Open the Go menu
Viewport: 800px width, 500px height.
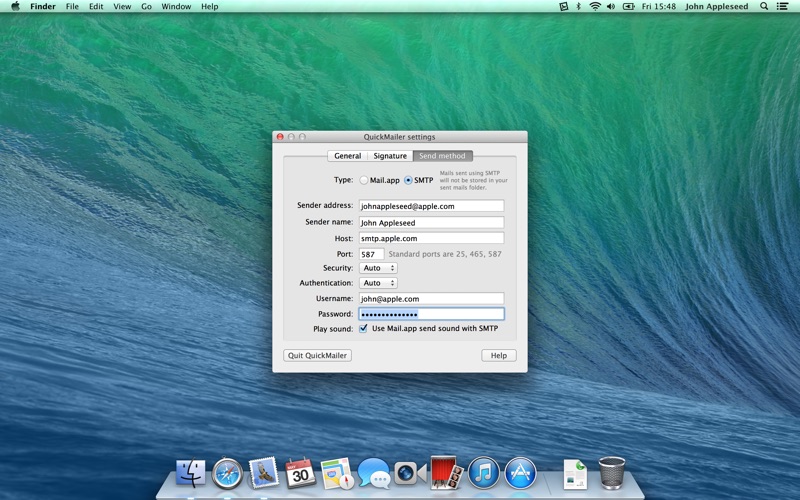146,6
